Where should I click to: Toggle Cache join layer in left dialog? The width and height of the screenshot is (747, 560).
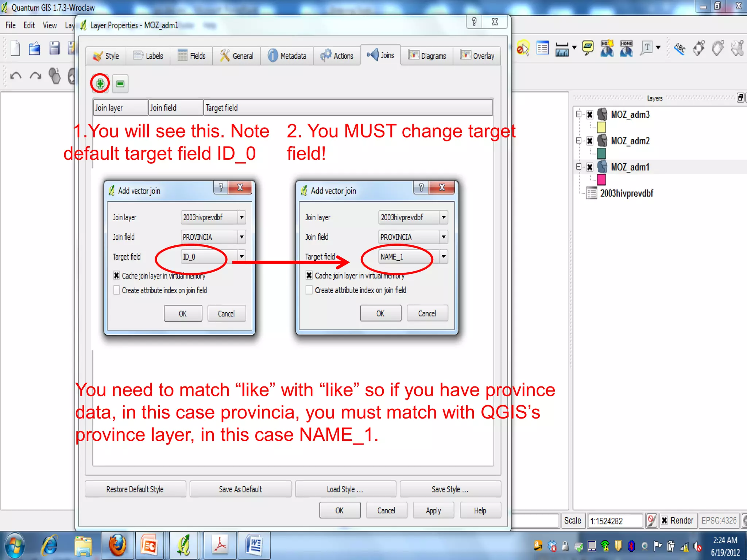click(116, 275)
